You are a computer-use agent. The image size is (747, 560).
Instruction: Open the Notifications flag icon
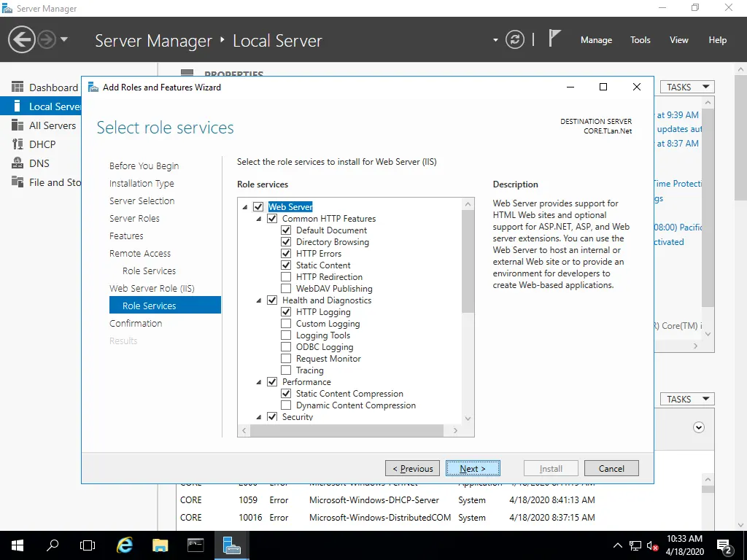(x=554, y=38)
